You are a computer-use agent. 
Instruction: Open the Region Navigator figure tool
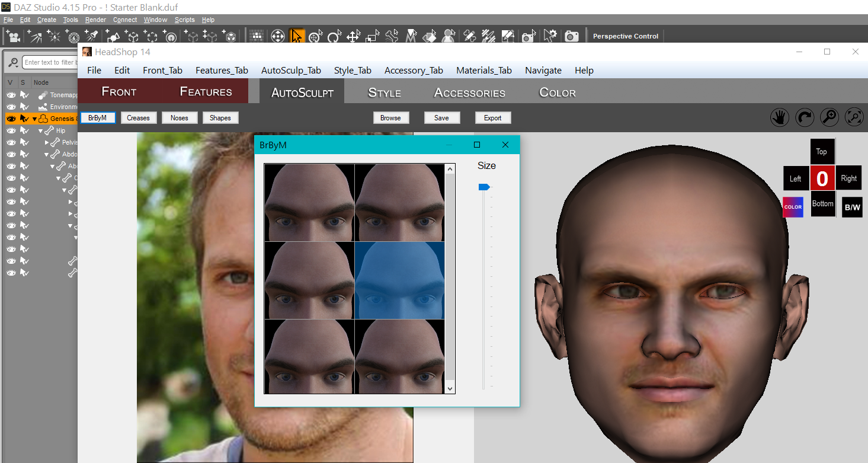(449, 36)
